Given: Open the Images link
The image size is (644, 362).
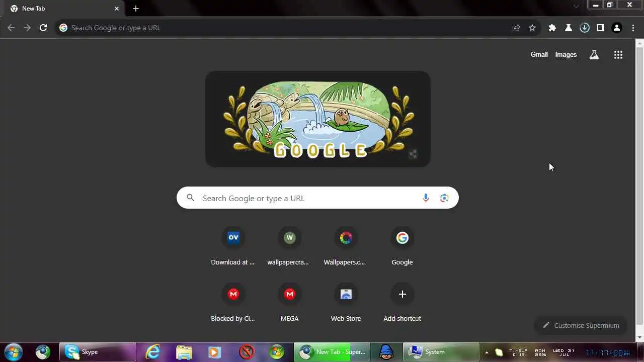Looking at the screenshot, I should [x=566, y=54].
